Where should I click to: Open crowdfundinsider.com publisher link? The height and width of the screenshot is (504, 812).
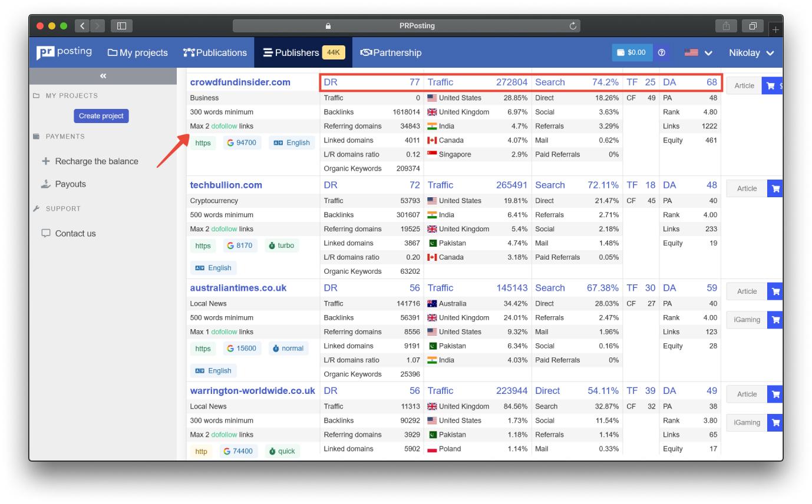coord(240,82)
